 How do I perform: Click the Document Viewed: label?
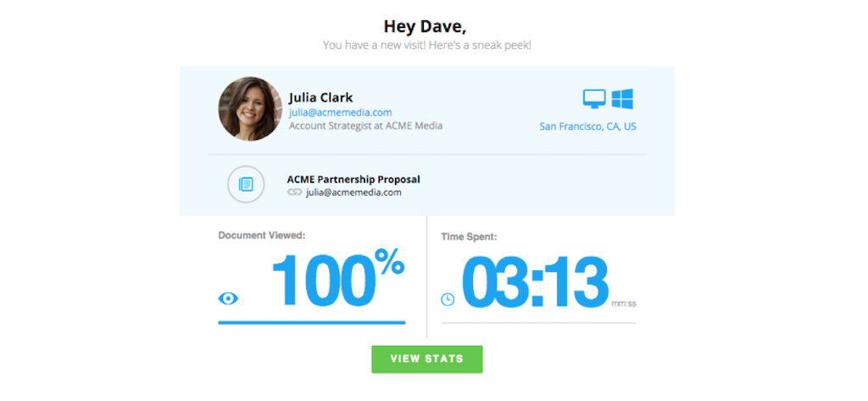(262, 236)
